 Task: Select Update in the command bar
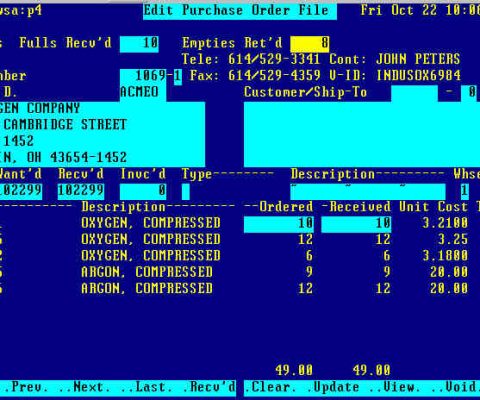point(333,387)
